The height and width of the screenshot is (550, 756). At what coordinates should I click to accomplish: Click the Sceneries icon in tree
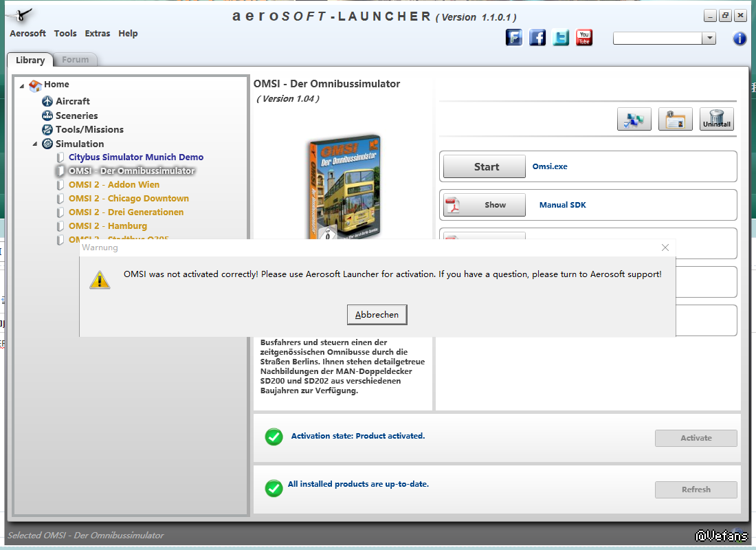(47, 115)
